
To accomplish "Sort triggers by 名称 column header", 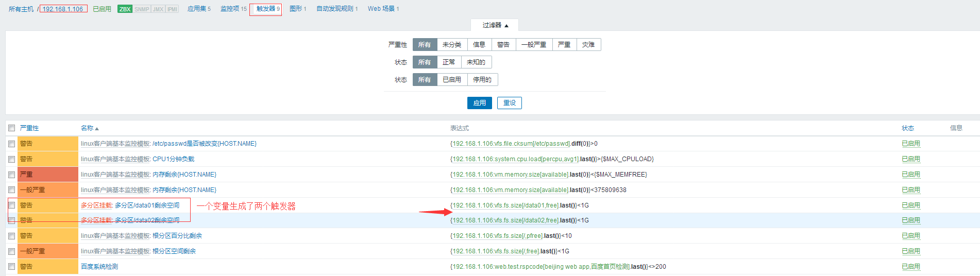I will pos(87,128).
